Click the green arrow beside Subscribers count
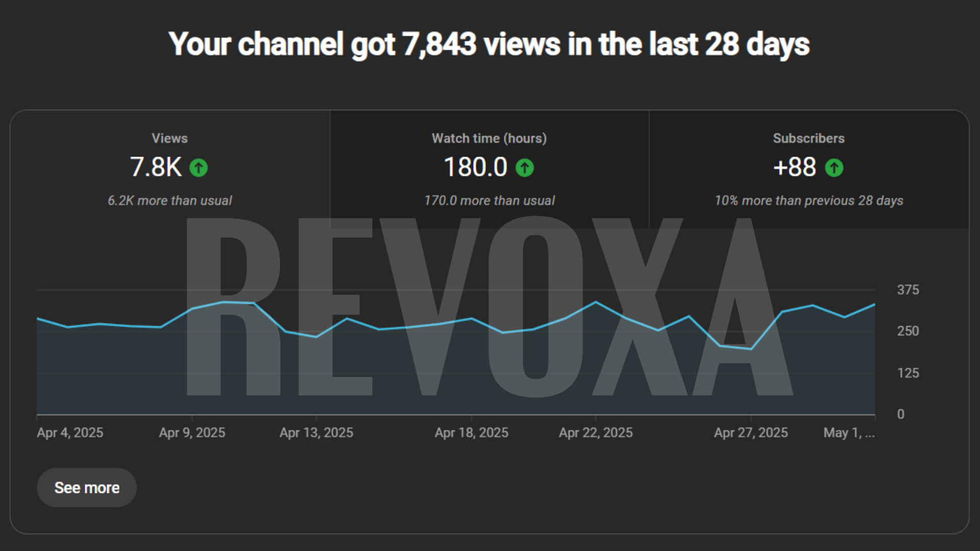The height and width of the screenshot is (551, 980). point(834,168)
